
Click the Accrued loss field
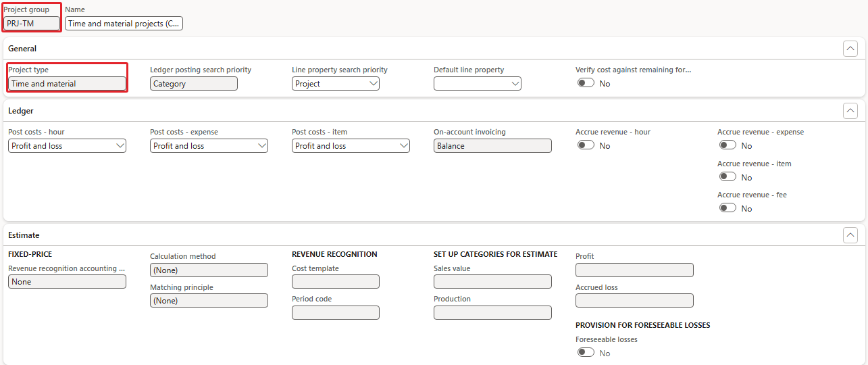click(634, 301)
